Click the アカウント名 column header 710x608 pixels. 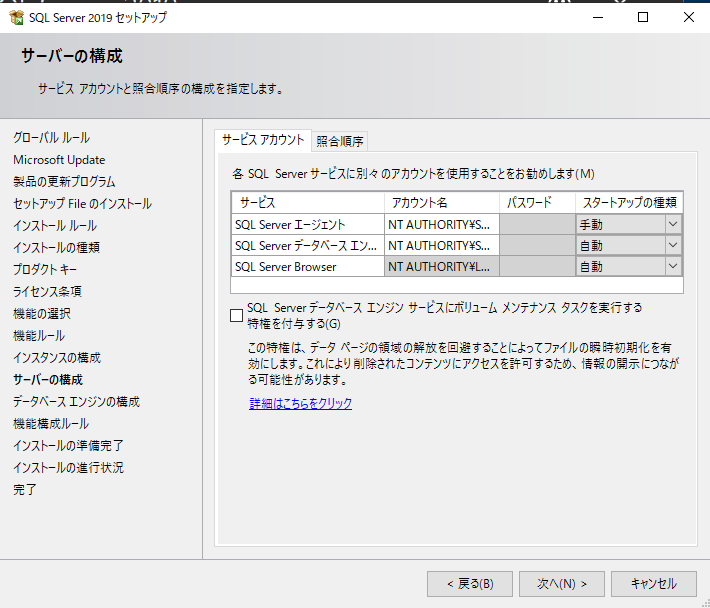441,202
